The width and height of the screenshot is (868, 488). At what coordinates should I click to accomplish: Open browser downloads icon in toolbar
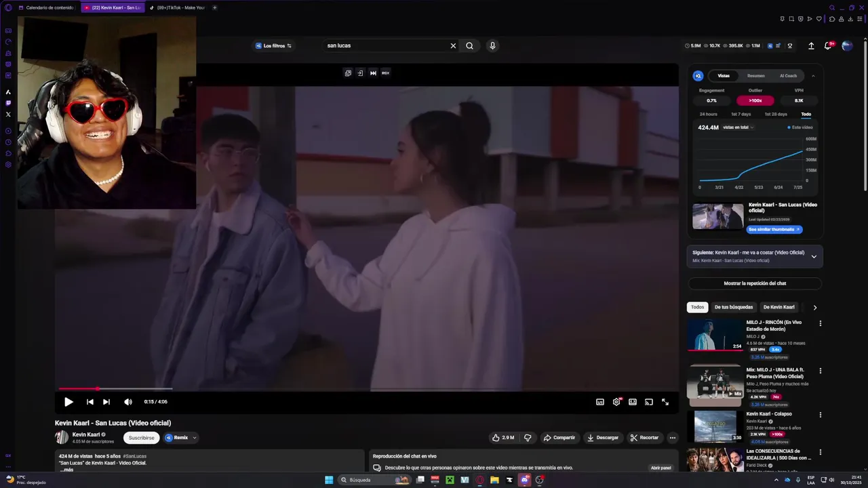click(850, 19)
